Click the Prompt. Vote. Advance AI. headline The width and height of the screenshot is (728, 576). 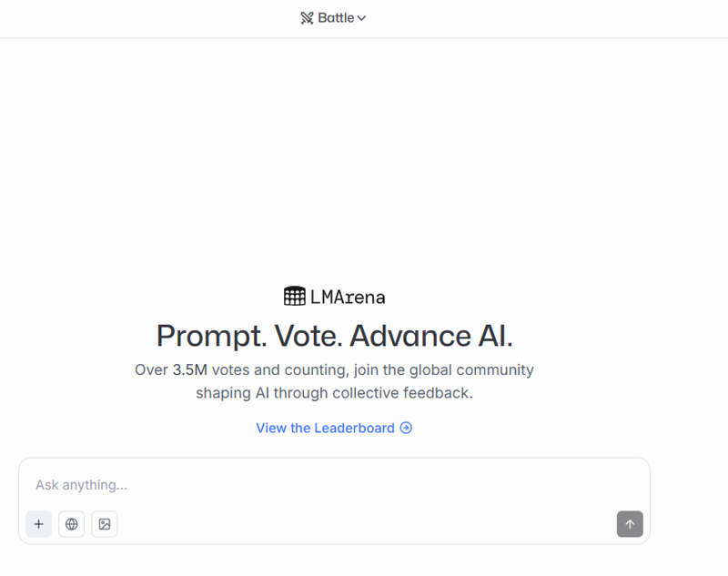[334, 336]
